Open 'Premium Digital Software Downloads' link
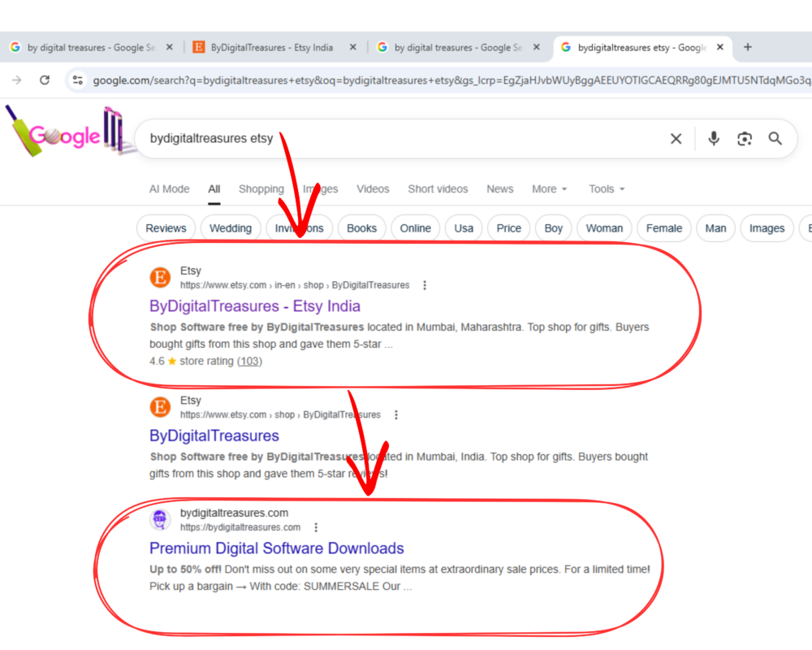Viewport: 812px width, 650px height. 277,548
